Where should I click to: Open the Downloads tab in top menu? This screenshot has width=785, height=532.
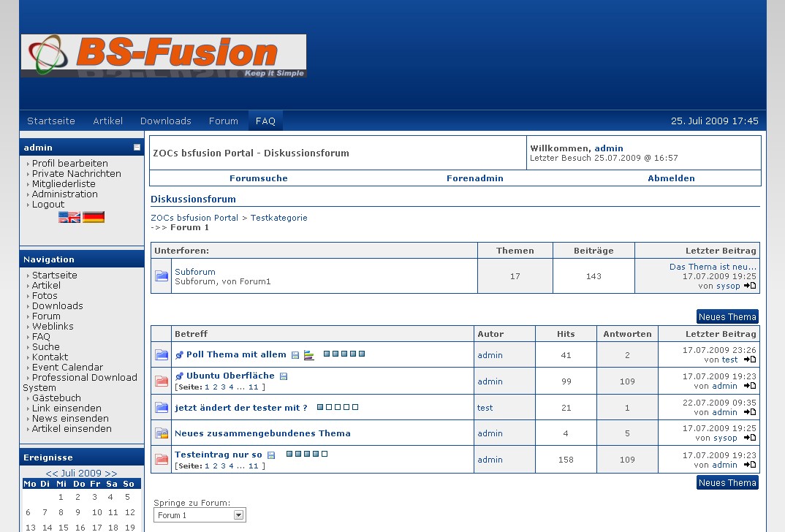[166, 121]
